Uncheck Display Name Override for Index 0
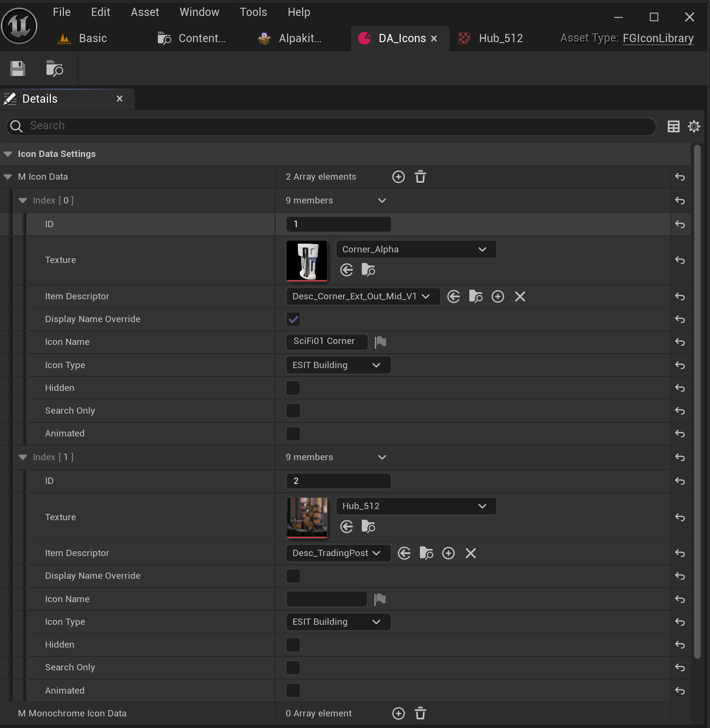 click(x=293, y=319)
